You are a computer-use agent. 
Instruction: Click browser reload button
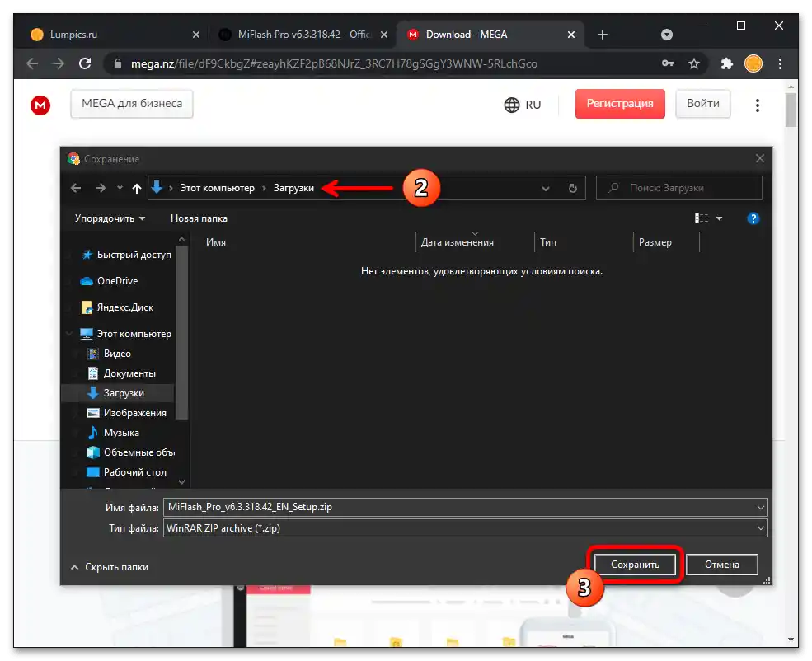pos(85,63)
